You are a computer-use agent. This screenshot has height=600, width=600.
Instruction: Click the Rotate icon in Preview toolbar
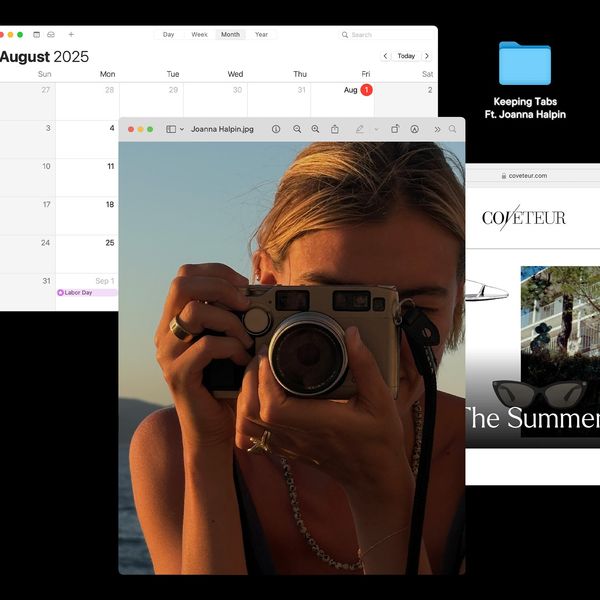(x=395, y=129)
